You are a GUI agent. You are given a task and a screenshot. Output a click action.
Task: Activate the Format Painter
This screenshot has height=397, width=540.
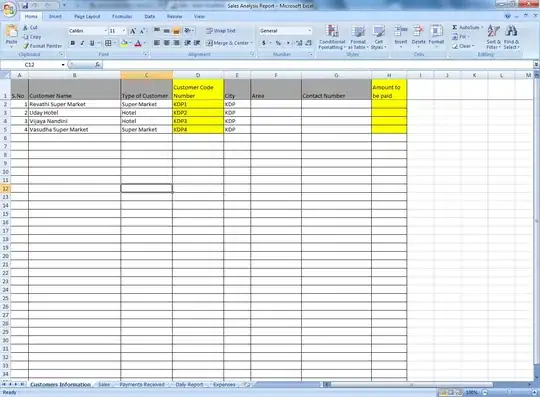[43, 46]
